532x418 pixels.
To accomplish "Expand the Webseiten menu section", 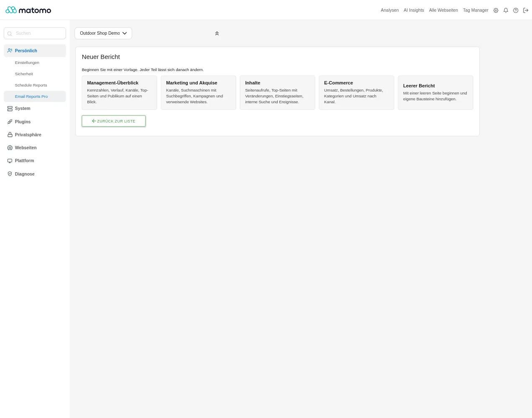I will click(x=35, y=148).
